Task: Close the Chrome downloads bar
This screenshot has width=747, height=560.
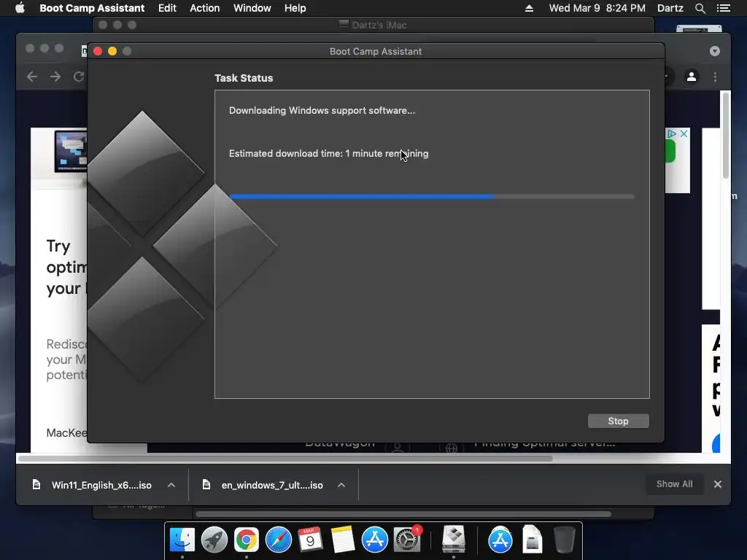Action: 718,484
